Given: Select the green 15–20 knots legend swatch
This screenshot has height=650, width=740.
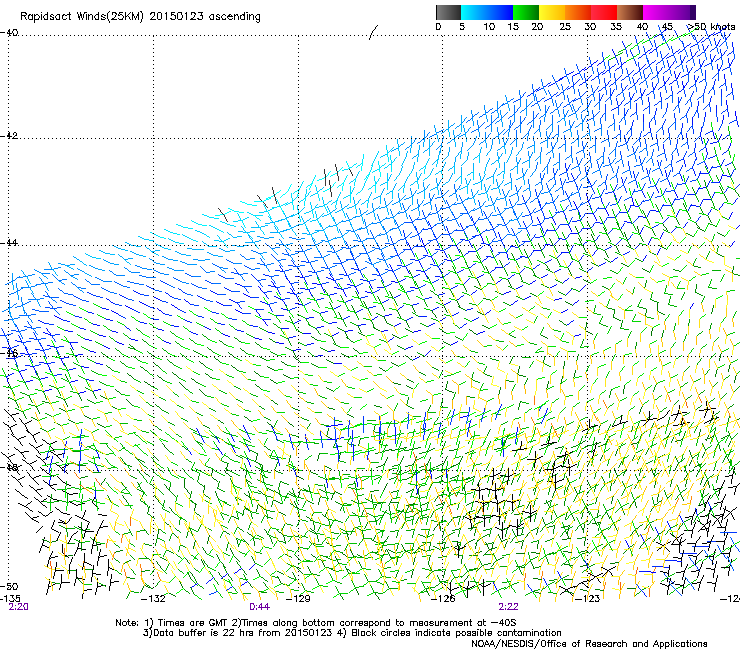Looking at the screenshot, I should pyautogui.click(x=526, y=12).
